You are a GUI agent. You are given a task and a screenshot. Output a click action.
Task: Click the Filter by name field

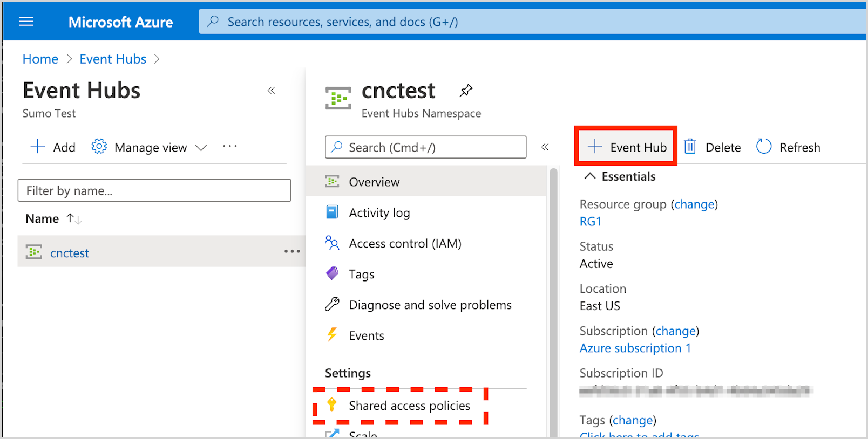pos(154,190)
